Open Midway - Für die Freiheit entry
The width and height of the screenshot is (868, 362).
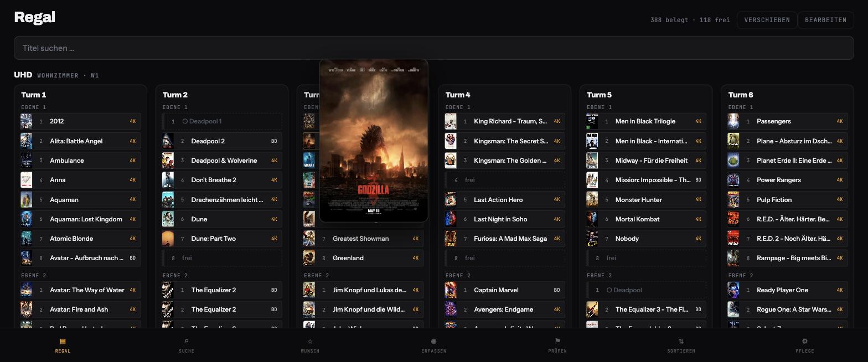coord(646,161)
